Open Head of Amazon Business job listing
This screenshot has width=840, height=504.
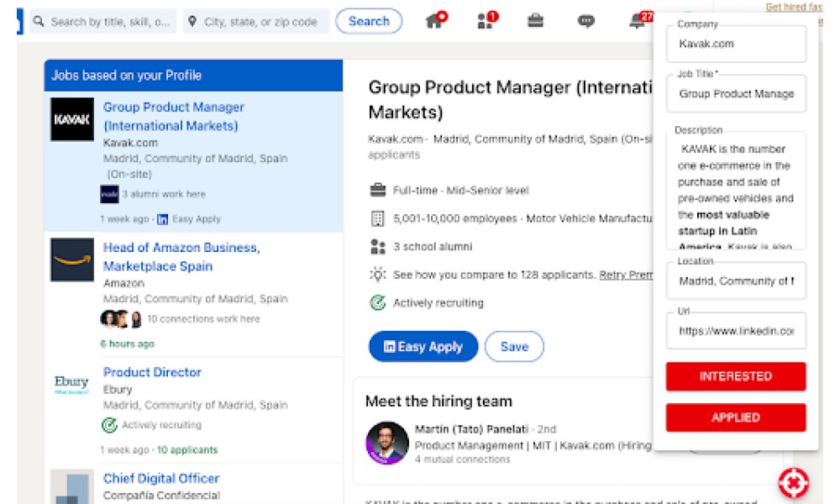click(181, 256)
